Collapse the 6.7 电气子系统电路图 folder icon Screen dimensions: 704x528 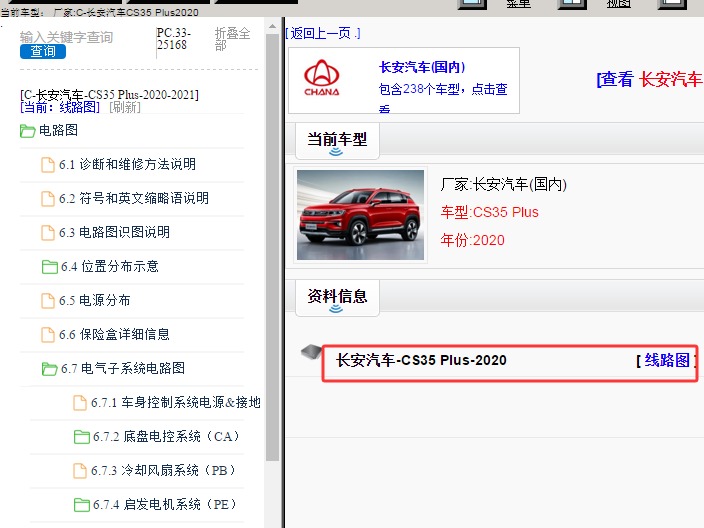coord(49,369)
